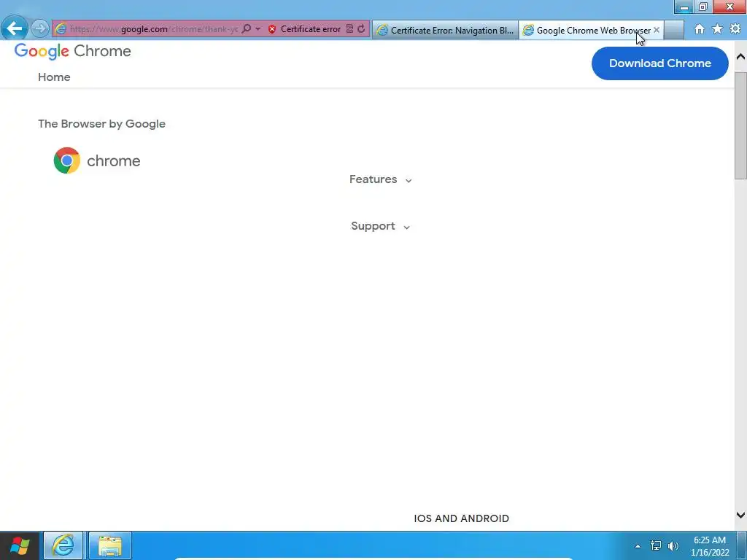747x560 pixels.
Task: Minimize the Internet Explorer window
Action: (x=684, y=7)
